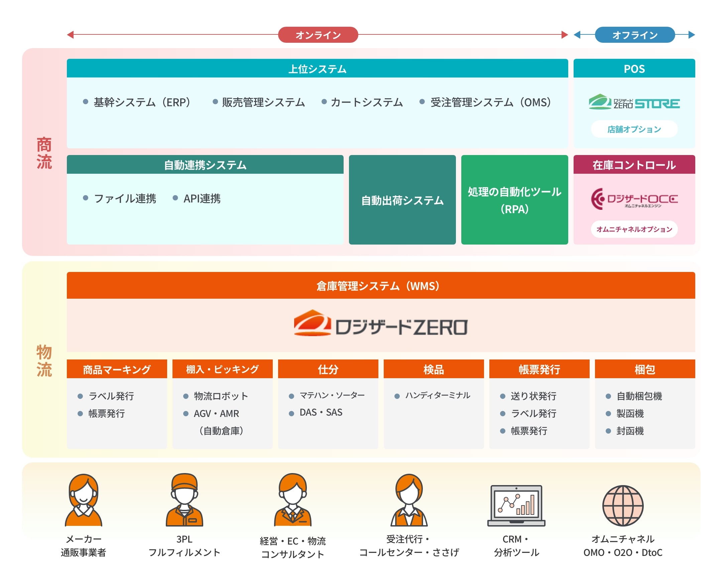The height and width of the screenshot is (588, 722).
Task: Click the オフライン blue pill label
Action: tap(634, 35)
